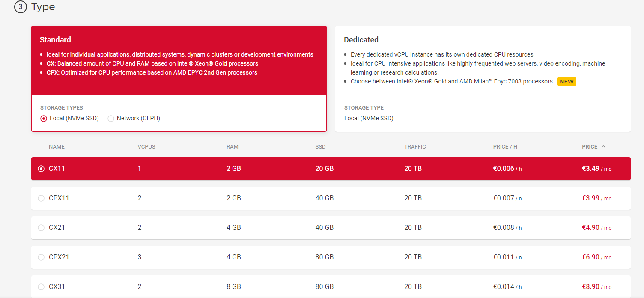This screenshot has height=298, width=644.
Task: Sort table by VCPUS column header
Action: [146, 146]
